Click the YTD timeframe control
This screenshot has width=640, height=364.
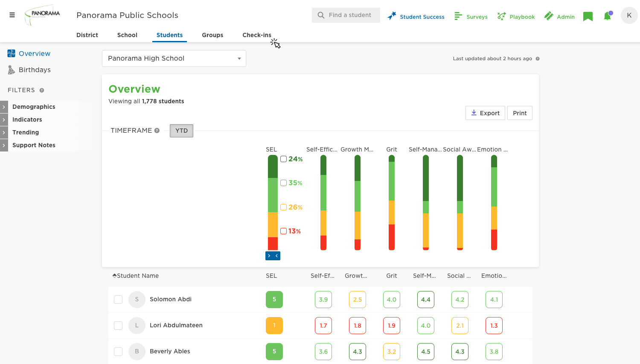point(181,131)
